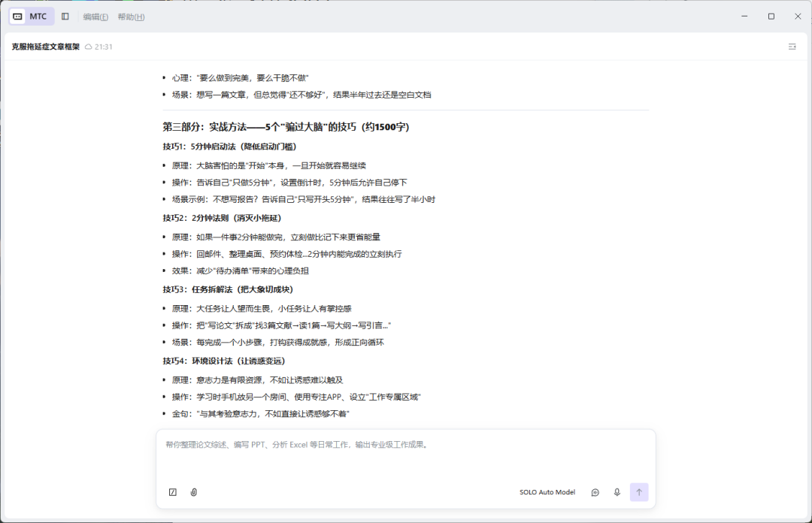This screenshot has width=812, height=523.
Task: Click subheading 技巧1：5分钟启动法
Action: [229, 147]
